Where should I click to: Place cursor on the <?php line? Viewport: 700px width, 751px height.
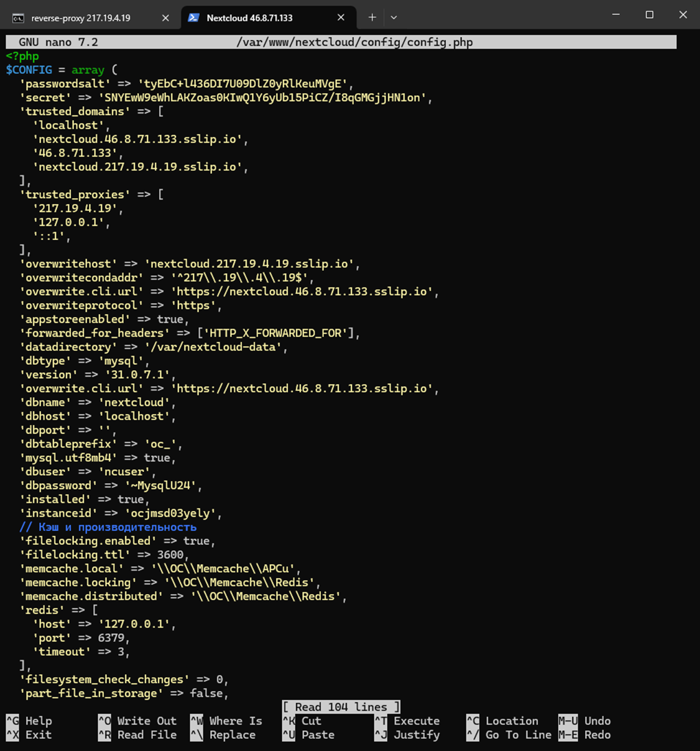pos(22,56)
